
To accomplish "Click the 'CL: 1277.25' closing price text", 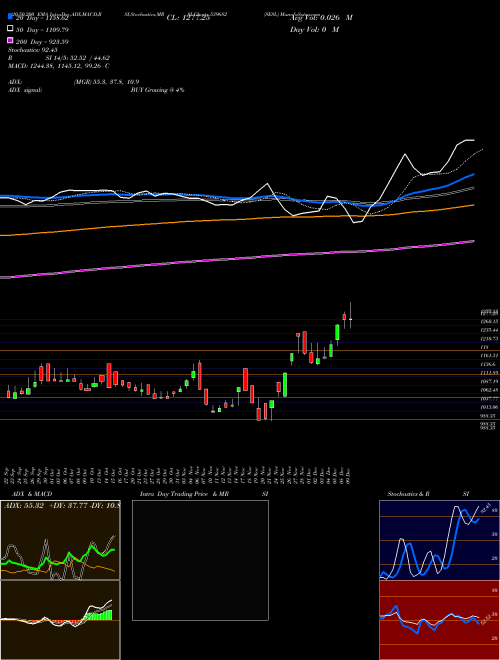I will point(188,18).
